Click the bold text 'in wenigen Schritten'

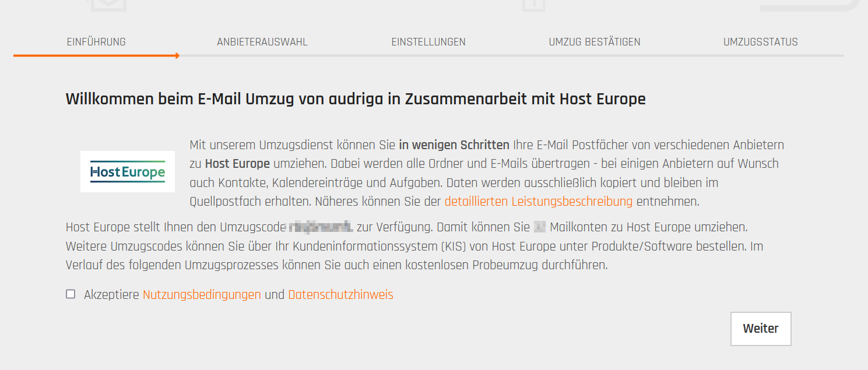click(x=454, y=145)
